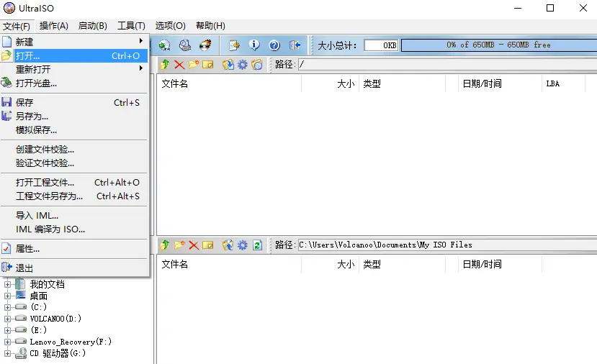Viewport: 597px width, 364px height.
Task: Click the folder view icon in upper toolbar
Action: pos(257,65)
